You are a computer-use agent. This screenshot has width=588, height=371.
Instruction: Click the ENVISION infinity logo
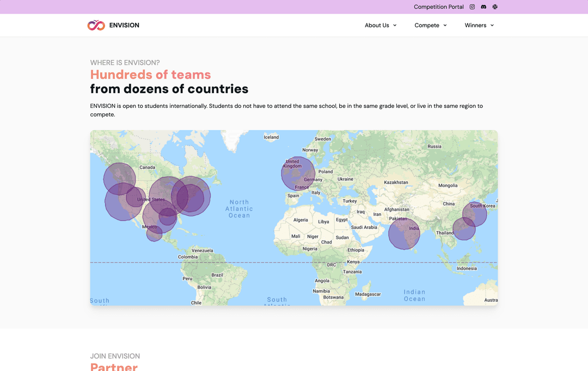tap(96, 25)
